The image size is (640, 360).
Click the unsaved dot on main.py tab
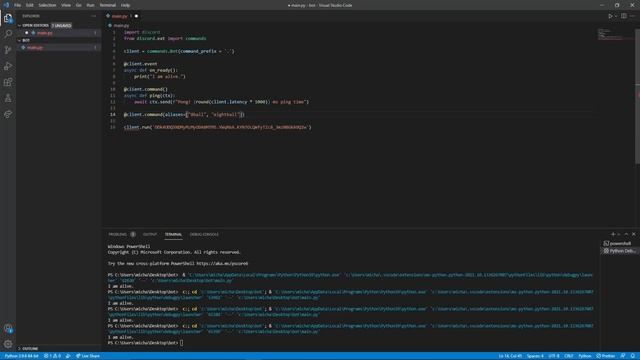pos(136,16)
